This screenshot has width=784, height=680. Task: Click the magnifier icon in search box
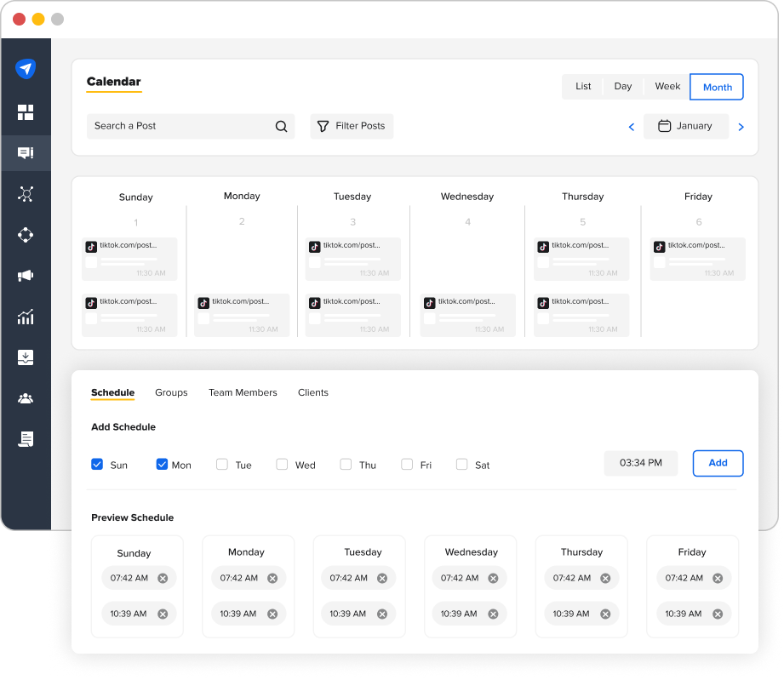pyautogui.click(x=281, y=127)
